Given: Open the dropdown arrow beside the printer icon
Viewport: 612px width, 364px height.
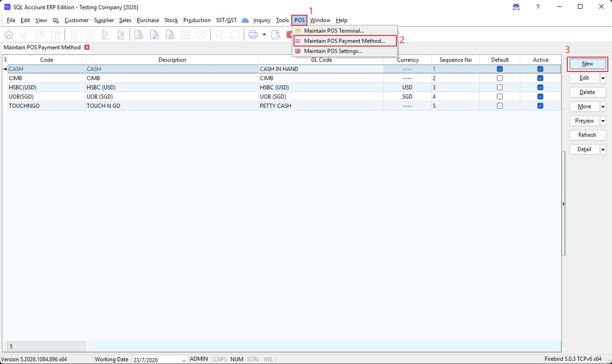Looking at the screenshot, I should (x=264, y=35).
